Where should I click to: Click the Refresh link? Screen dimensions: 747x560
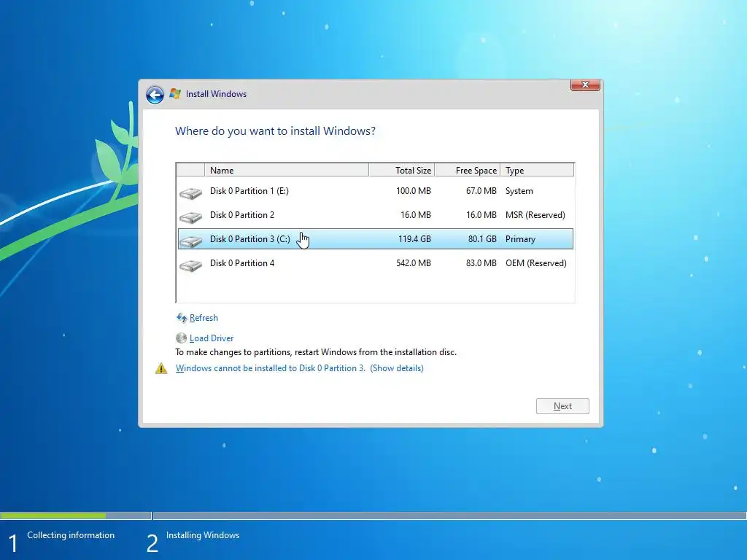[204, 318]
